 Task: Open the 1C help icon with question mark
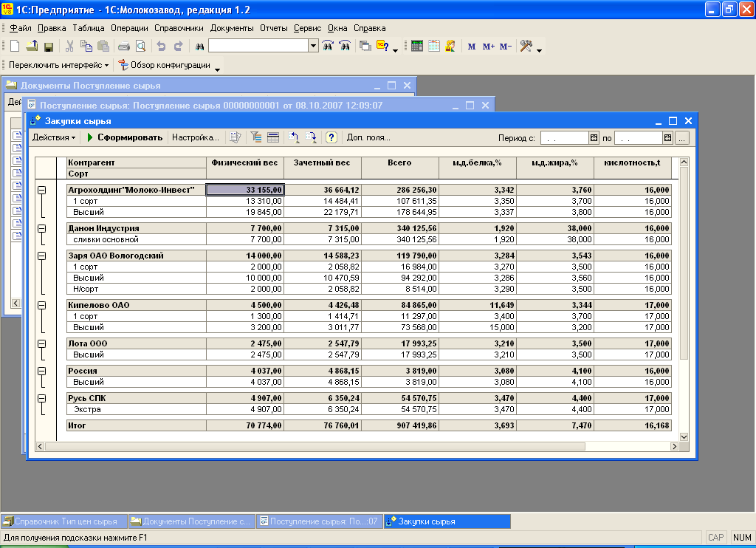383,47
